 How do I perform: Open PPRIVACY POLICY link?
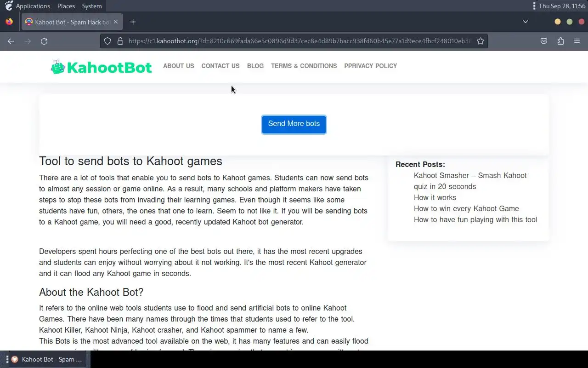pos(371,66)
